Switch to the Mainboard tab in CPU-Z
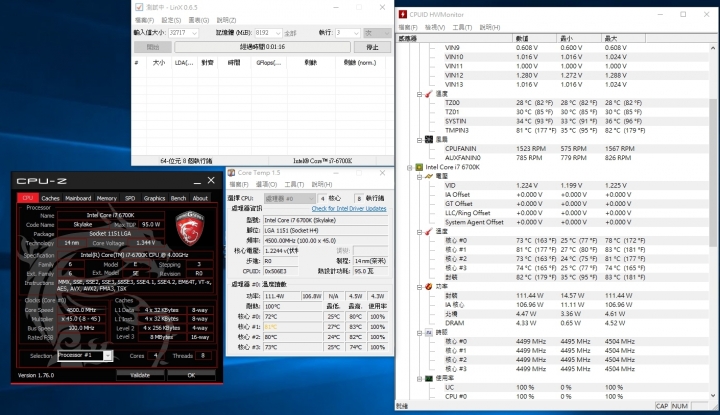This screenshot has width=720, height=415. (78, 198)
